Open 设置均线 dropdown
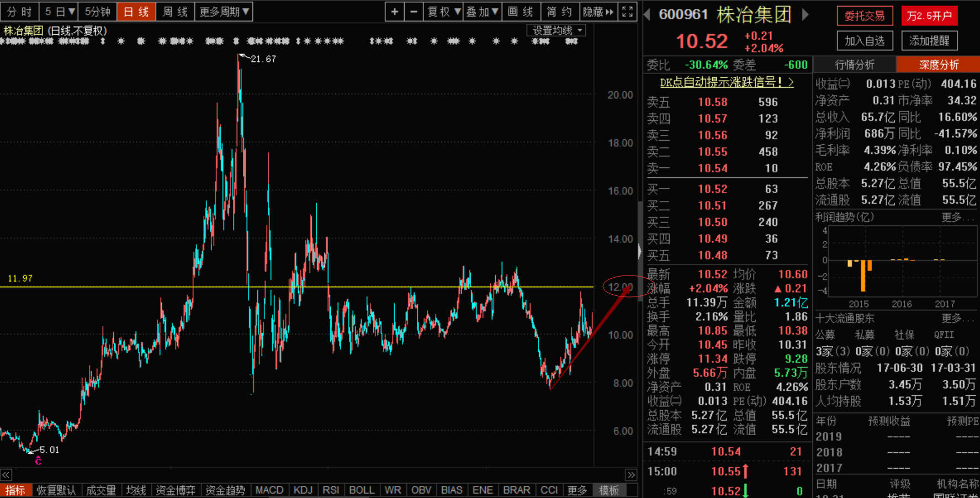Viewport: 980px width, 498px height. (x=557, y=30)
